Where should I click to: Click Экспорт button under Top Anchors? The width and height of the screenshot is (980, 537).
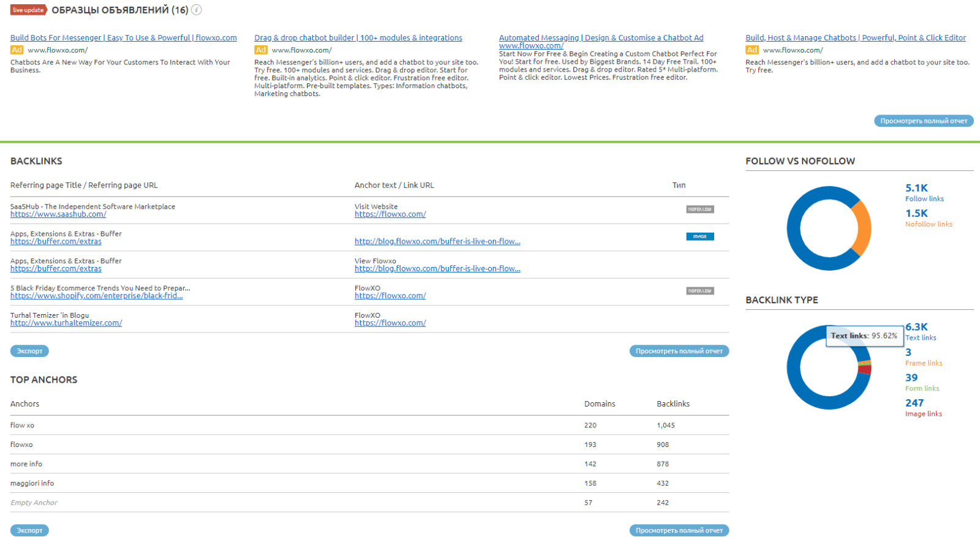tap(29, 531)
